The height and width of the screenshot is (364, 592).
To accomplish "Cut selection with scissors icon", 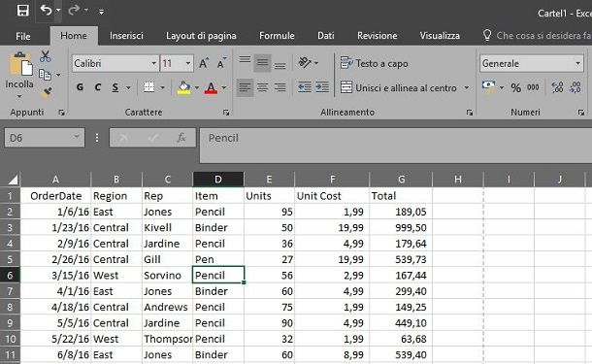I will [x=46, y=56].
